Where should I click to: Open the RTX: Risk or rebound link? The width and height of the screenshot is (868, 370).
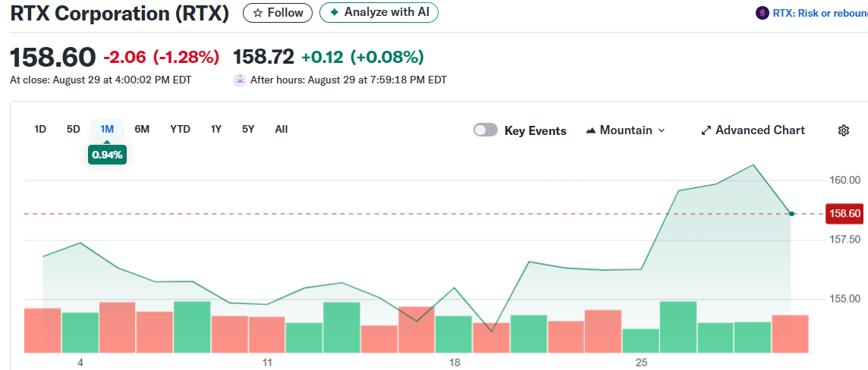tap(820, 14)
